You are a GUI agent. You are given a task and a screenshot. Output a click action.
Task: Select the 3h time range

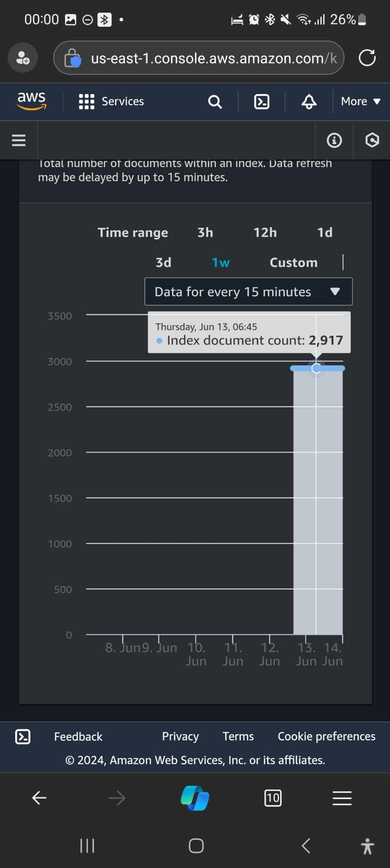205,233
